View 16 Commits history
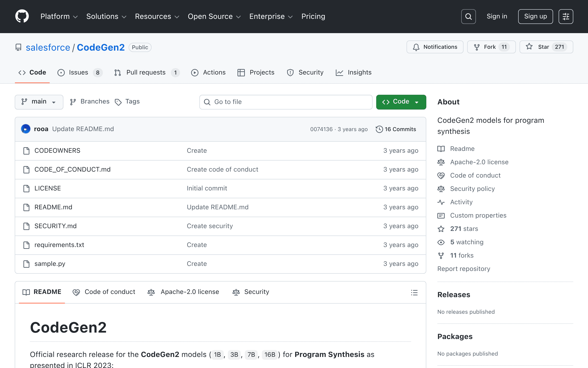 pyautogui.click(x=396, y=129)
